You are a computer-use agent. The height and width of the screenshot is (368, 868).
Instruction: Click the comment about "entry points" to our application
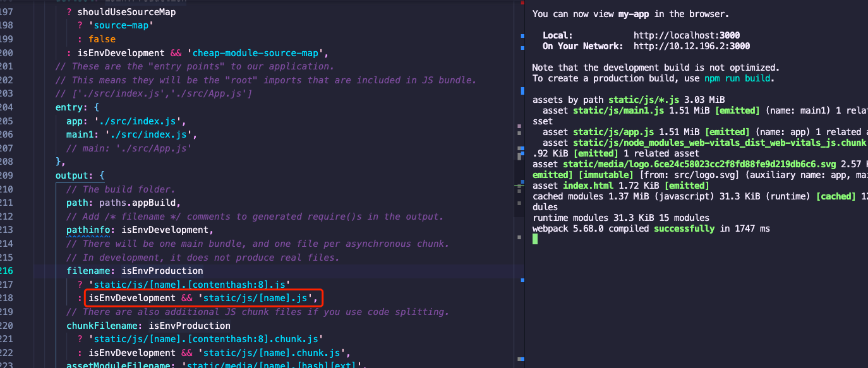[x=195, y=66]
